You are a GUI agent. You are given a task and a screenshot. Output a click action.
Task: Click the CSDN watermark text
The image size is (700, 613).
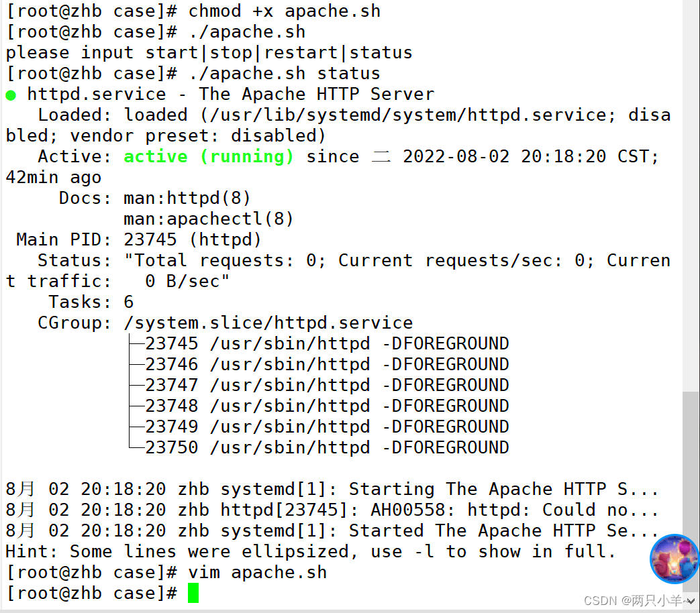(x=634, y=600)
